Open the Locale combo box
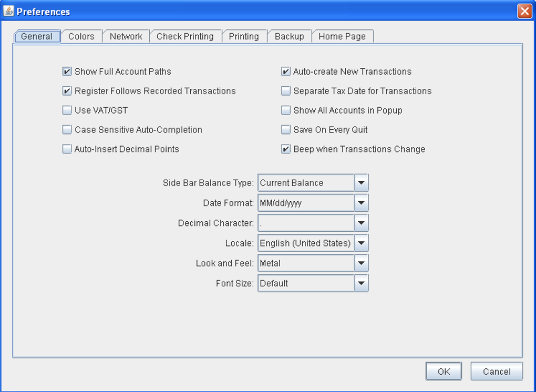Viewport: 536px width, 392px height. (x=361, y=243)
